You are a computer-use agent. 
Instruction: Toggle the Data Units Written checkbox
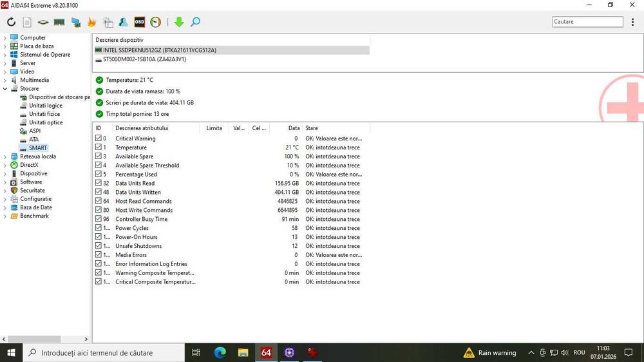click(x=98, y=192)
